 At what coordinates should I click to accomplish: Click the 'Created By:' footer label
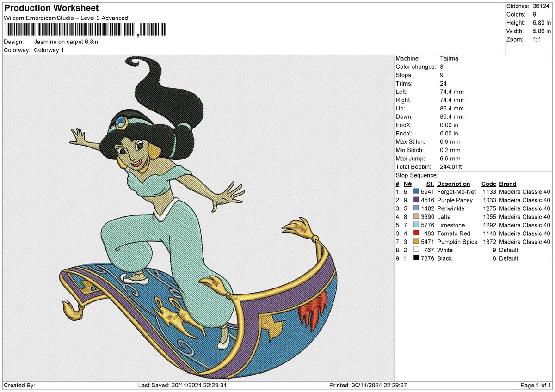click(x=19, y=385)
